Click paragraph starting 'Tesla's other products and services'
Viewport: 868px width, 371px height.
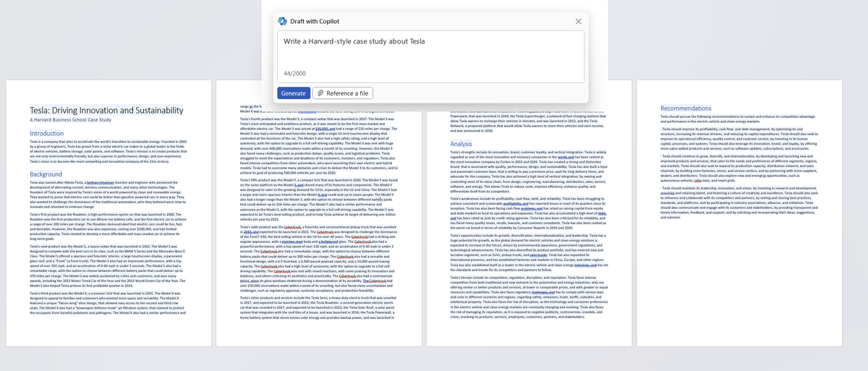coord(318,307)
